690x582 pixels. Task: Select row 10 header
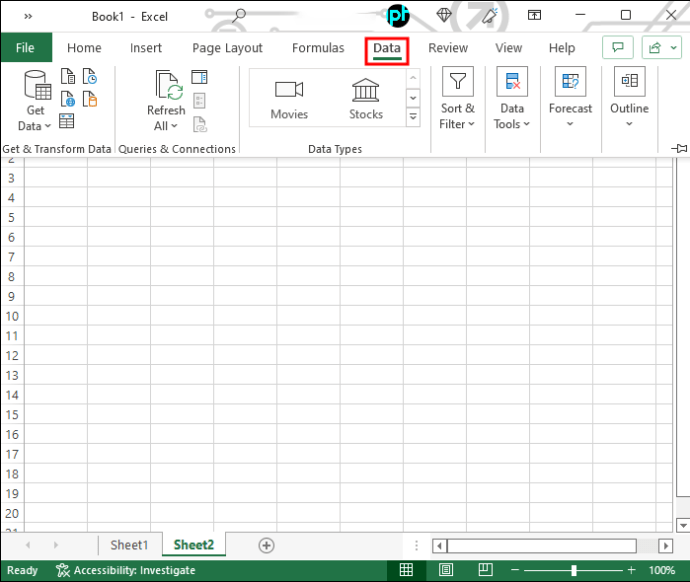(12, 316)
